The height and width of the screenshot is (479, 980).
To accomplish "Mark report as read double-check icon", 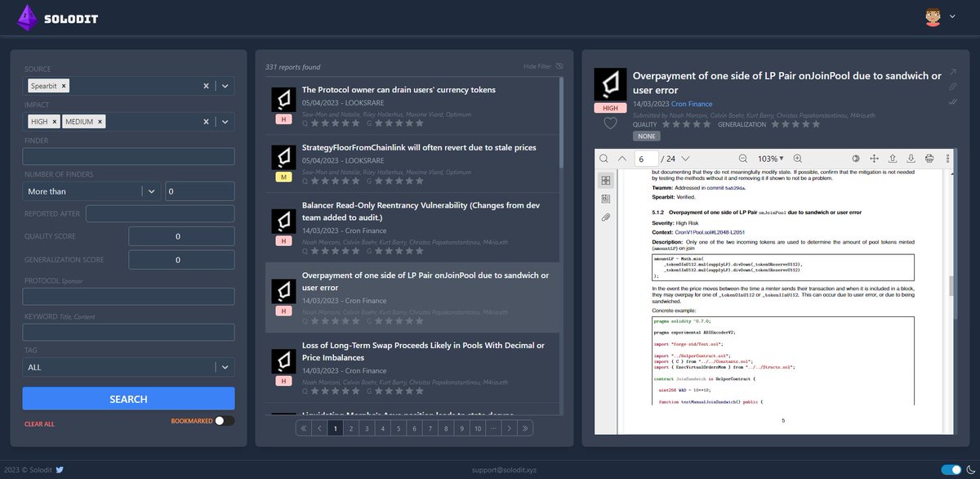I will 952,101.
